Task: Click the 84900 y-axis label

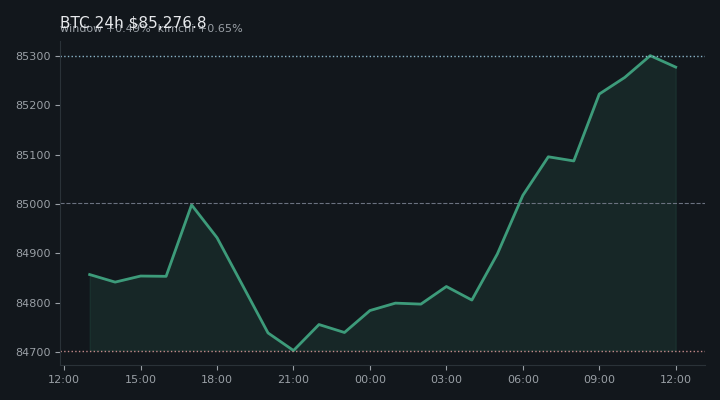Action: point(33,254)
